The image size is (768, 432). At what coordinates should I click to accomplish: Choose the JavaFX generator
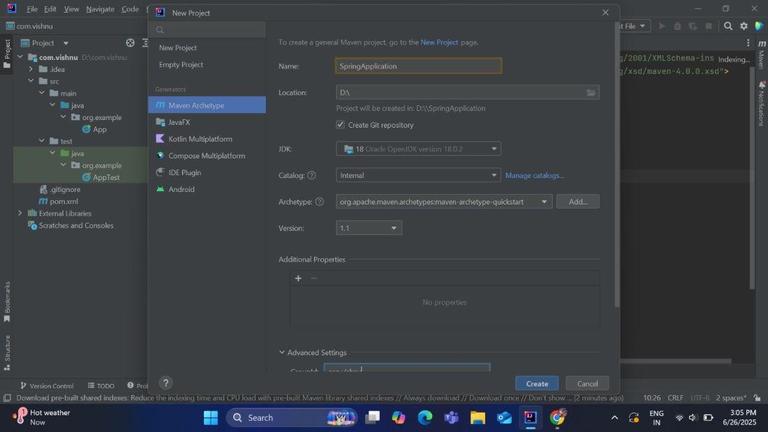[x=207, y=122]
